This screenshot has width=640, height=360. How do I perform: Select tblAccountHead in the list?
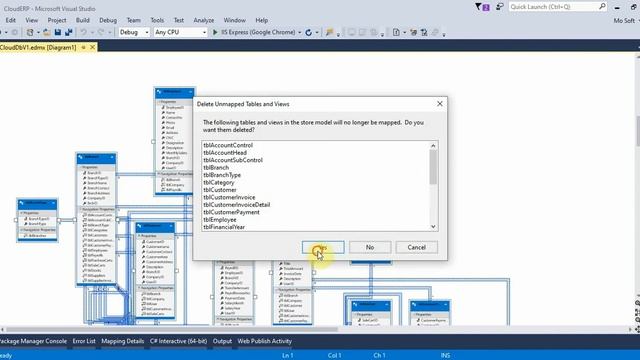tap(225, 153)
